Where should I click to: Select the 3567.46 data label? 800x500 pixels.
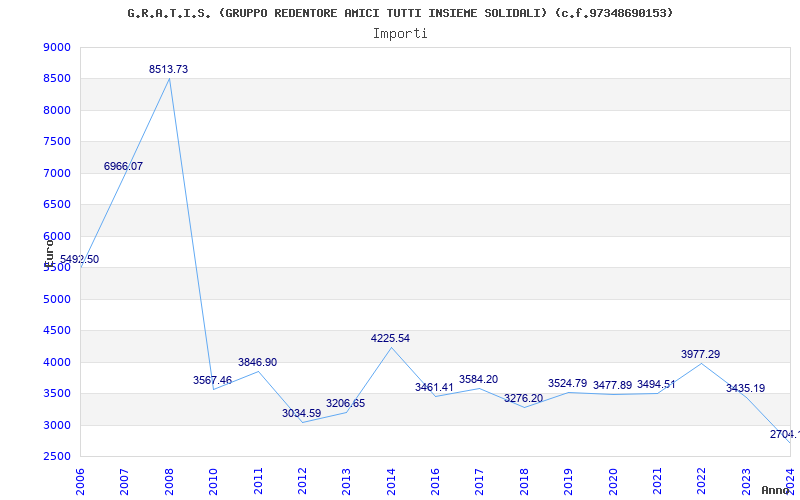(212, 381)
